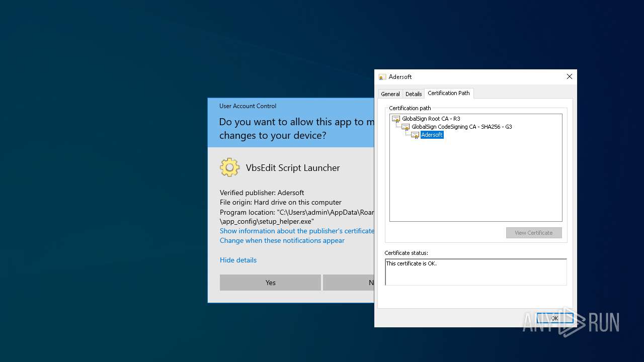Click the File origin: Hard drive text

pyautogui.click(x=281, y=202)
